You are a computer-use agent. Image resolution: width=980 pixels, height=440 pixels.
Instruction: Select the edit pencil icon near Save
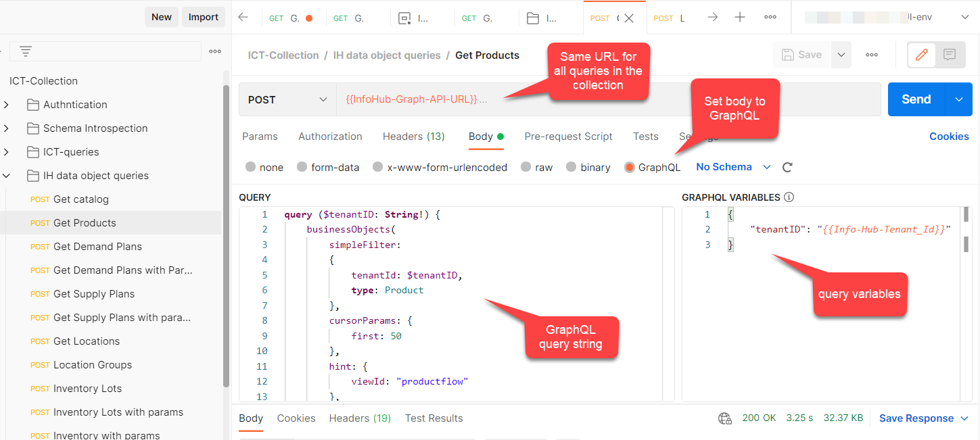click(x=920, y=54)
